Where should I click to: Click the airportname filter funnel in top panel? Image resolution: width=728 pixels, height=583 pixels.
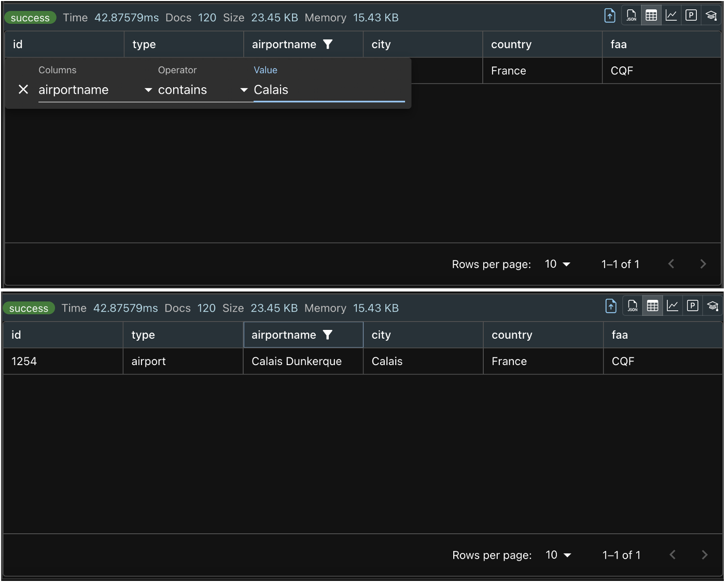(328, 44)
